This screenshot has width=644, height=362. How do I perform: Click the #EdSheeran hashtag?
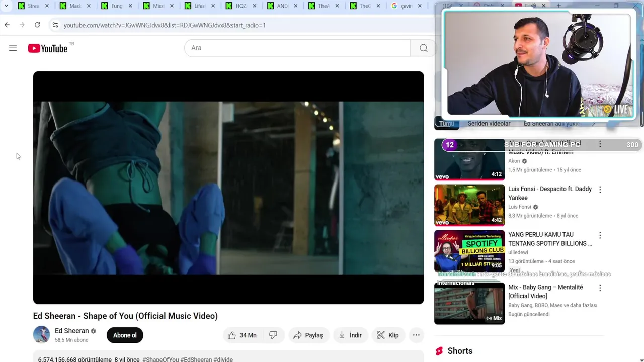(196, 359)
